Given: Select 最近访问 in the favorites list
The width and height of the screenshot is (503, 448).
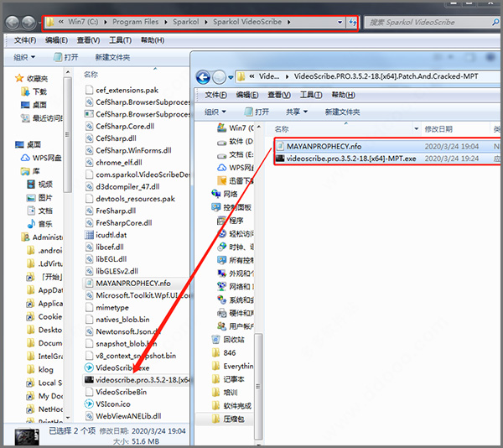Looking at the screenshot, I should coord(42,118).
